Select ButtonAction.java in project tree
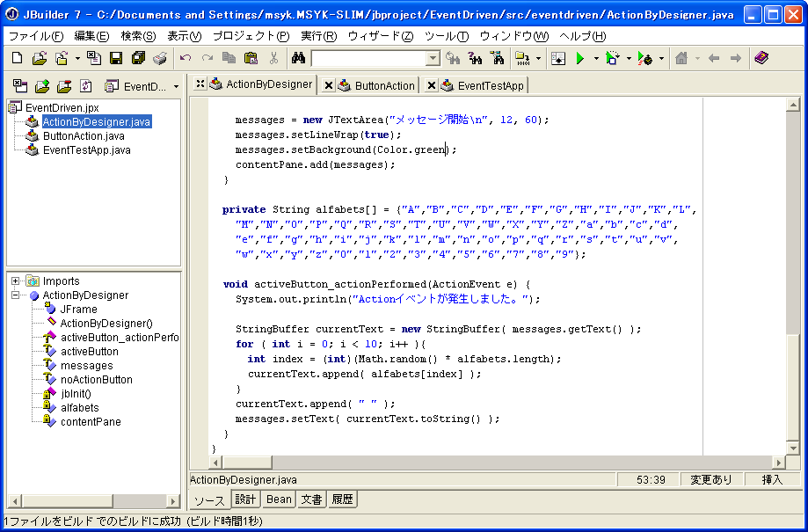This screenshot has width=808, height=532. click(84, 136)
